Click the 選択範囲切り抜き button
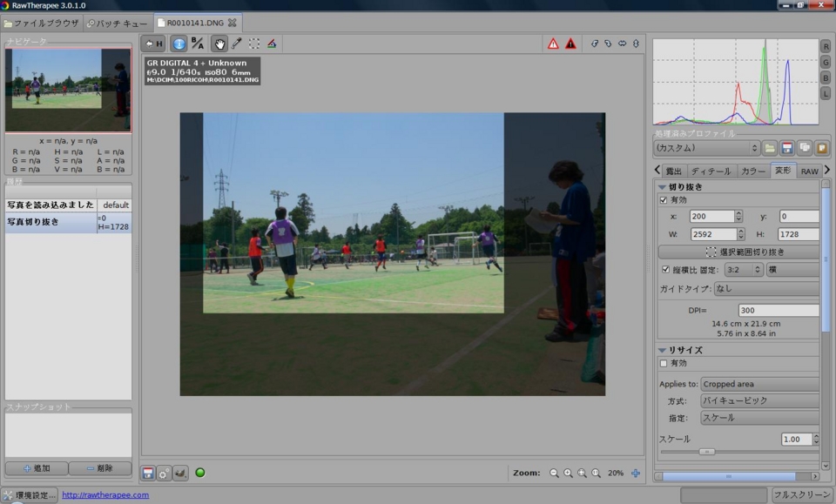 tap(739, 252)
